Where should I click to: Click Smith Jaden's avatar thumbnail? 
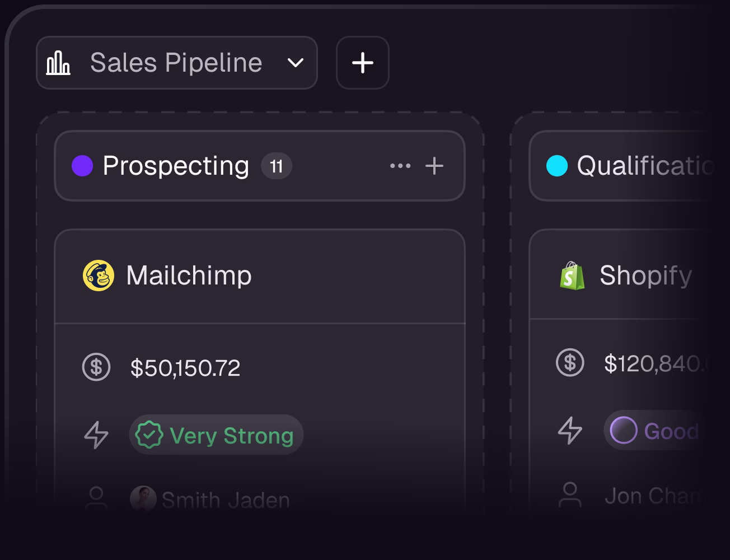143,498
